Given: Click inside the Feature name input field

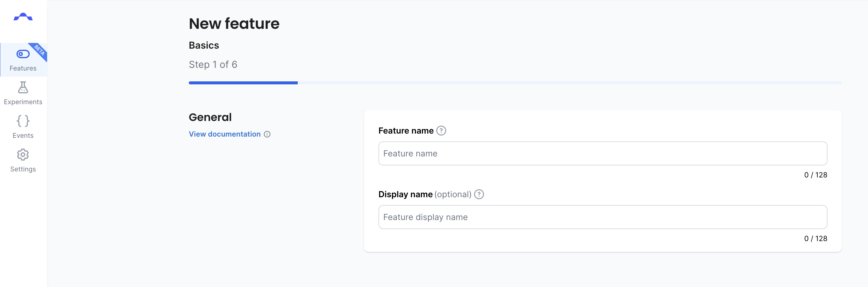Looking at the screenshot, I should [x=602, y=153].
